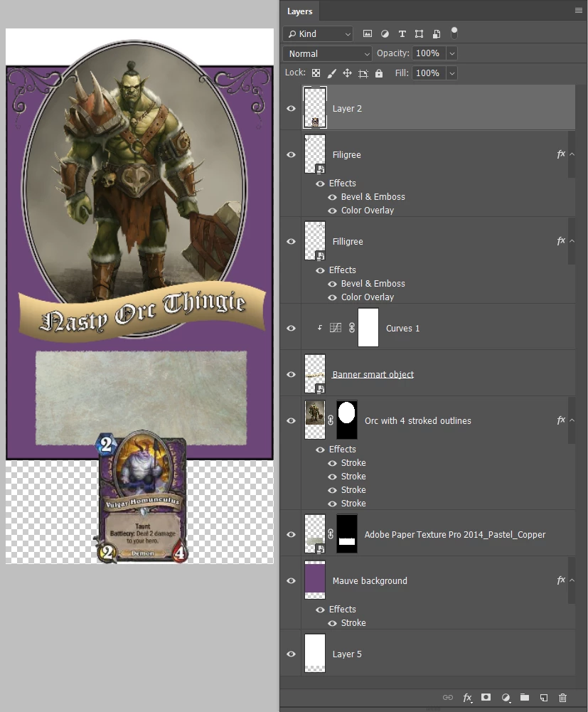The height and width of the screenshot is (712, 588).
Task: Open the Layers panel menu
Action: [x=579, y=11]
